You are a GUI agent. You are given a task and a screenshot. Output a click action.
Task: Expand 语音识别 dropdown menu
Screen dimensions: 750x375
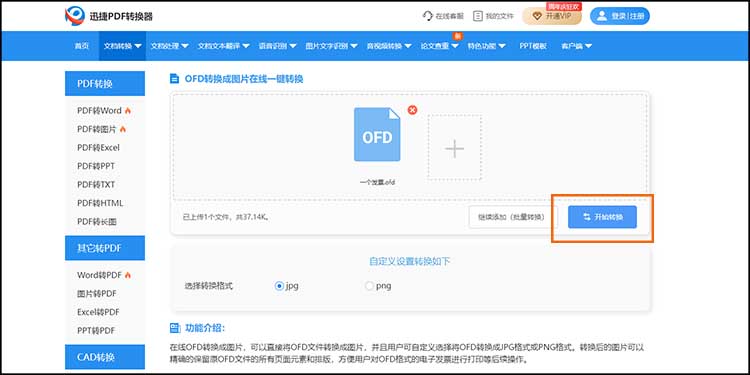click(x=277, y=46)
